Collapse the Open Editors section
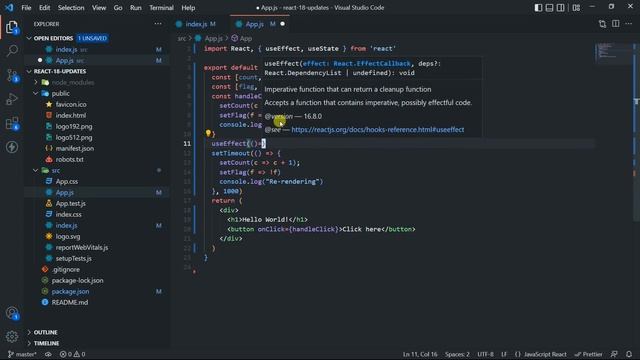The image size is (640, 360). click(x=53, y=38)
